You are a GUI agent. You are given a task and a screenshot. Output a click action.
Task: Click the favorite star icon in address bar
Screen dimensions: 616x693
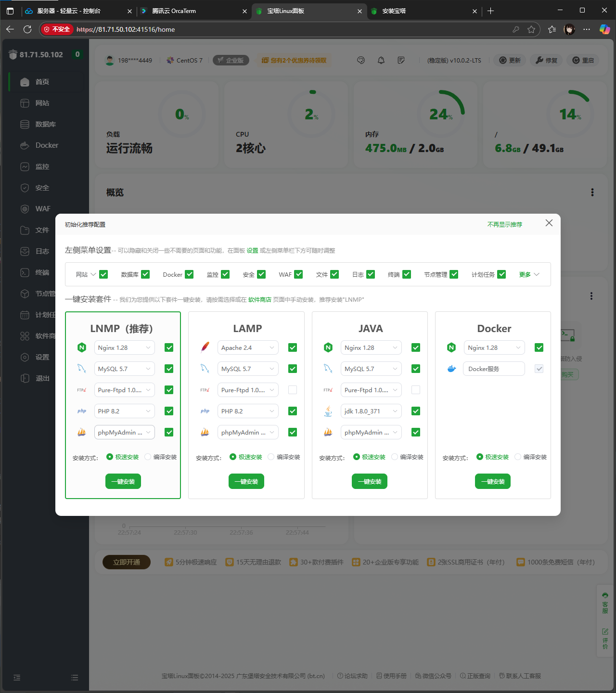tap(531, 29)
